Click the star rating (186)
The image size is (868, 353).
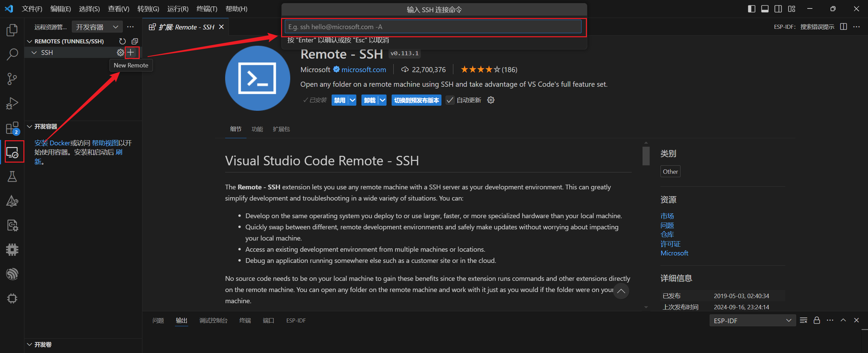click(x=489, y=70)
